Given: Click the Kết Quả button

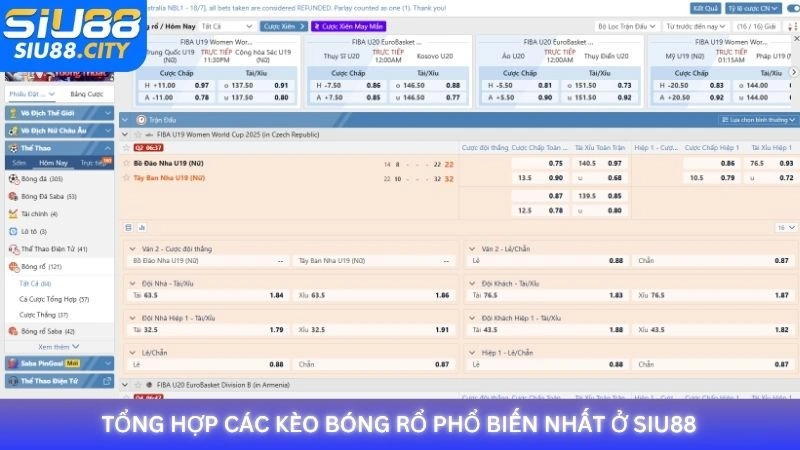Looking at the screenshot, I should click(706, 9).
